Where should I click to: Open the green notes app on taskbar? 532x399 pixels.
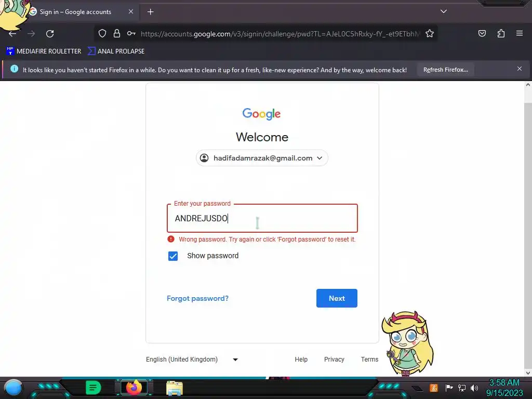93,388
